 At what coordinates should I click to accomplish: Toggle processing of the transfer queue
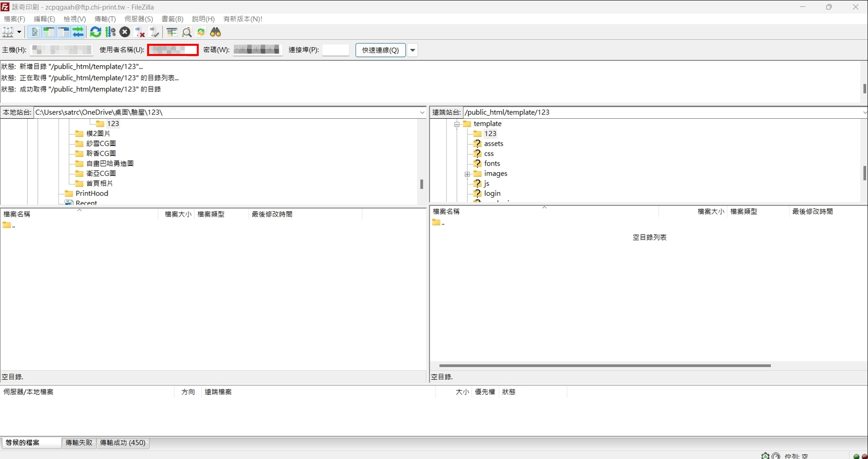tap(111, 32)
